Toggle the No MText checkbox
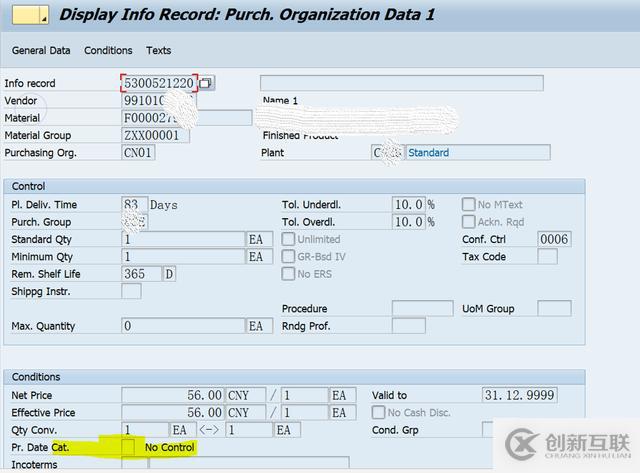The height and width of the screenshot is (473, 640). pyautogui.click(x=468, y=204)
